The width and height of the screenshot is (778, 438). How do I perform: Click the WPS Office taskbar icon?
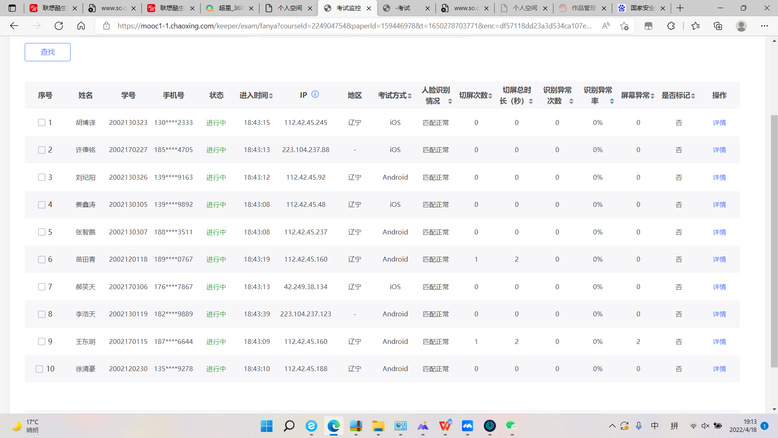point(445,426)
